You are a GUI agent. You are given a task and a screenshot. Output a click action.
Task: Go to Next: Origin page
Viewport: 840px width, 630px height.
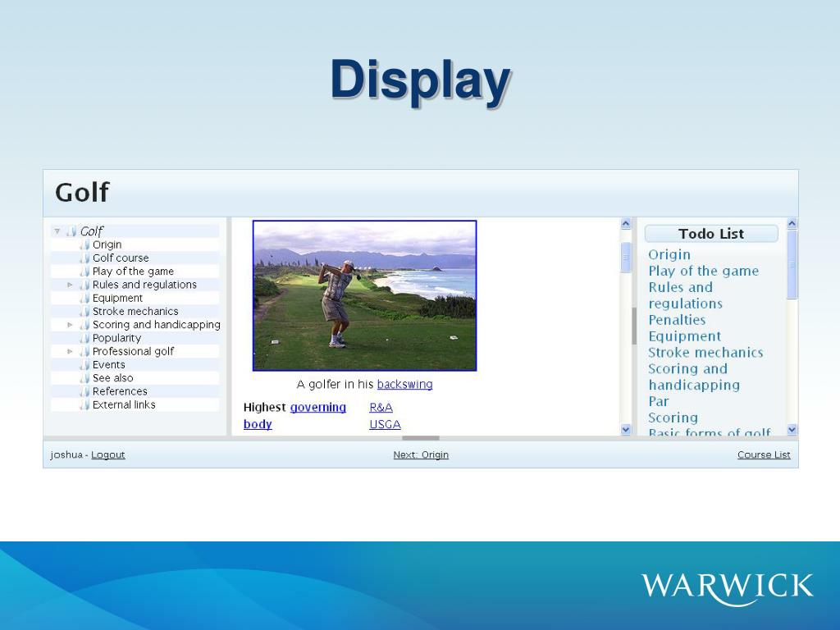pos(421,454)
